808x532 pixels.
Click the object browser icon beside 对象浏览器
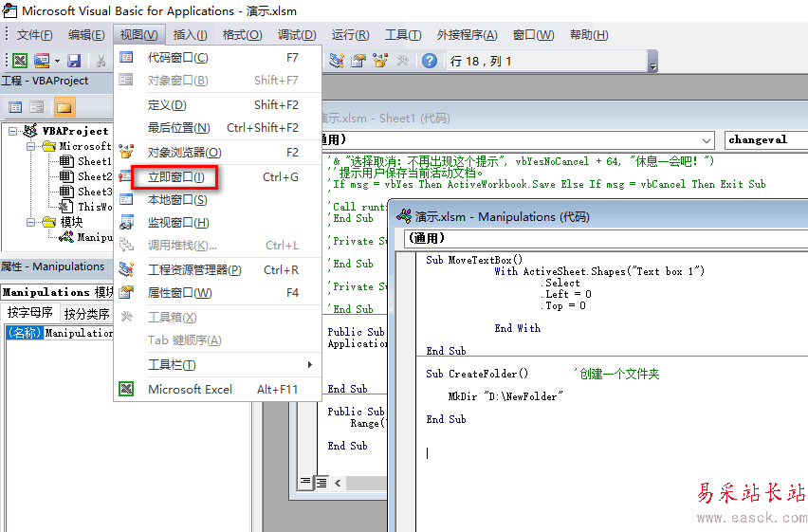pyautogui.click(x=126, y=152)
